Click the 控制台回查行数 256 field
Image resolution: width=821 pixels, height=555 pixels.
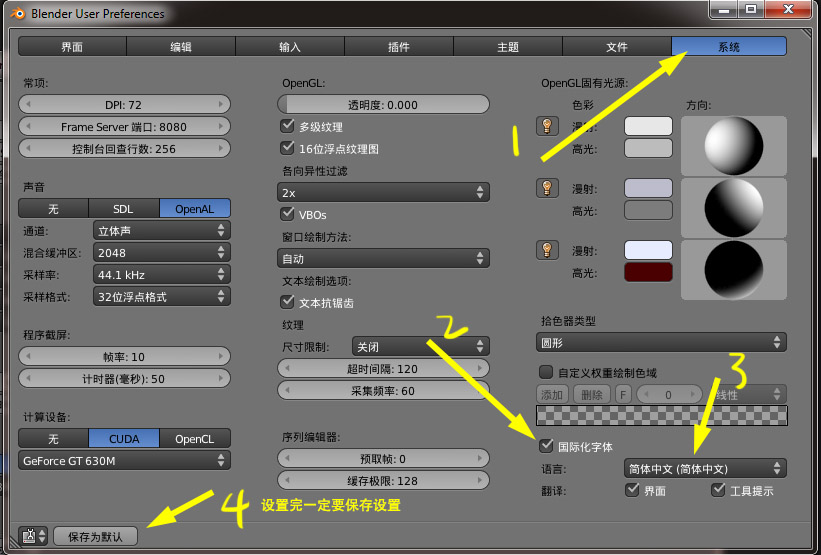[125, 148]
